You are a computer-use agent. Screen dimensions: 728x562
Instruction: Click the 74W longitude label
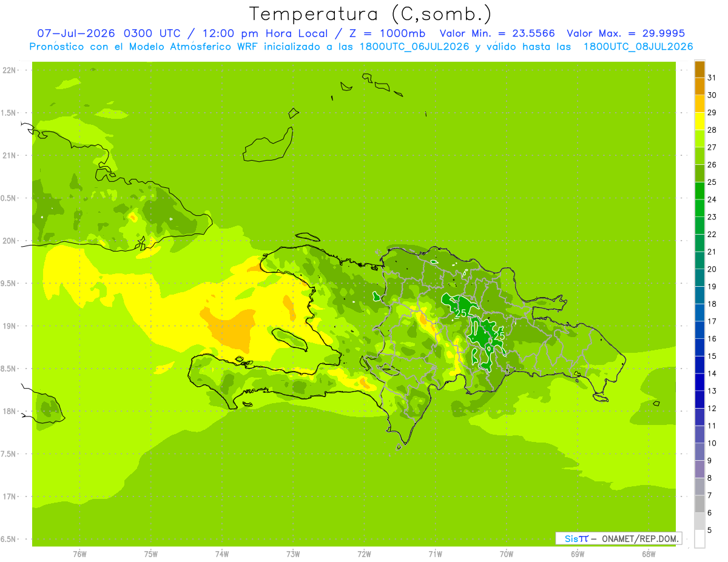(x=222, y=554)
